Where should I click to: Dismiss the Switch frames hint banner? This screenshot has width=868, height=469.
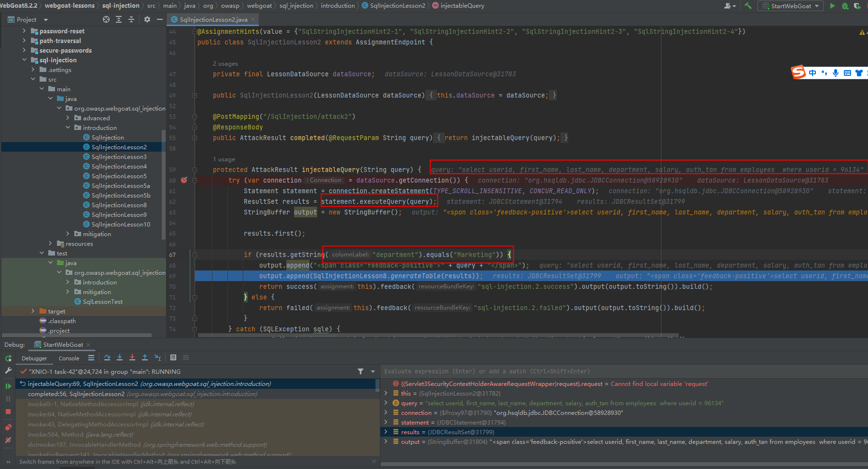[374, 462]
